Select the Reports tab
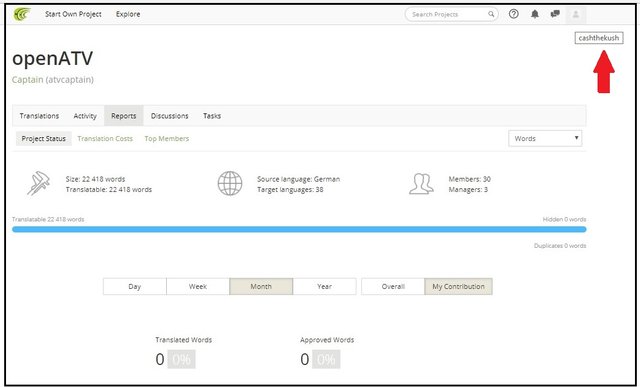The height and width of the screenshot is (387, 640). click(x=124, y=116)
